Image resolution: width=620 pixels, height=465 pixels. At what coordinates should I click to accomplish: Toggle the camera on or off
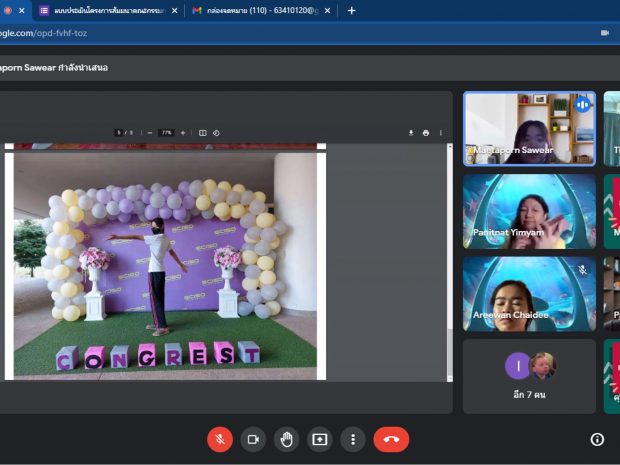pos(253,439)
